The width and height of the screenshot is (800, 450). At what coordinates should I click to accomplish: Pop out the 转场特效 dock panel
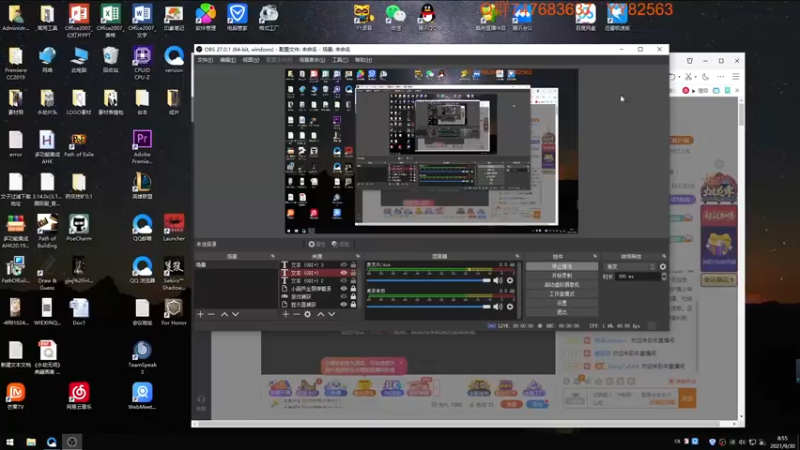(x=664, y=256)
